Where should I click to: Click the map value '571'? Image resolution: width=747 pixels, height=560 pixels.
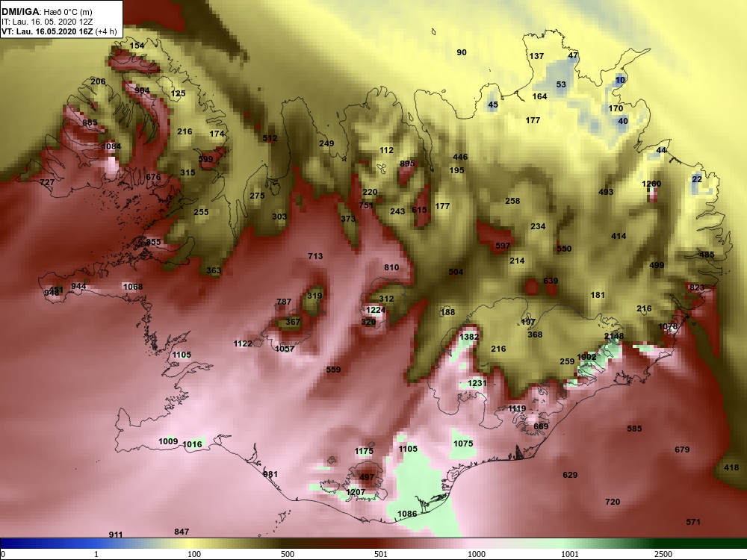pyautogui.click(x=693, y=522)
